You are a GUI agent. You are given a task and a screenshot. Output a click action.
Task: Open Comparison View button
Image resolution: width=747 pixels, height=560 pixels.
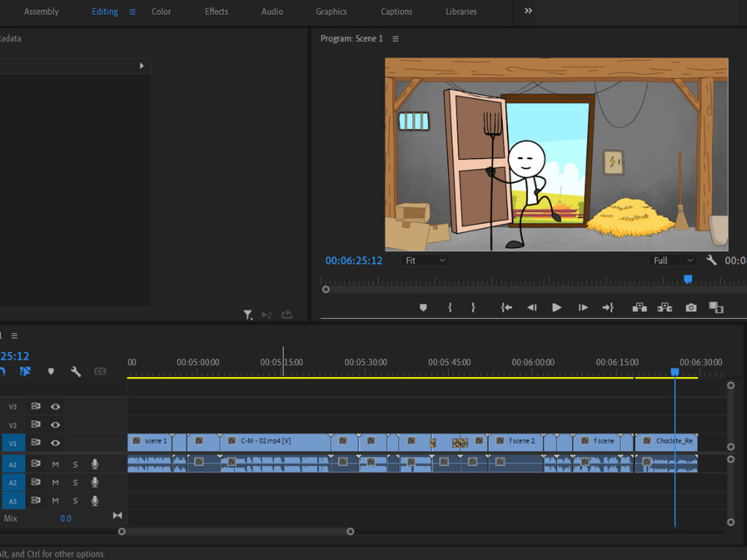click(x=716, y=308)
